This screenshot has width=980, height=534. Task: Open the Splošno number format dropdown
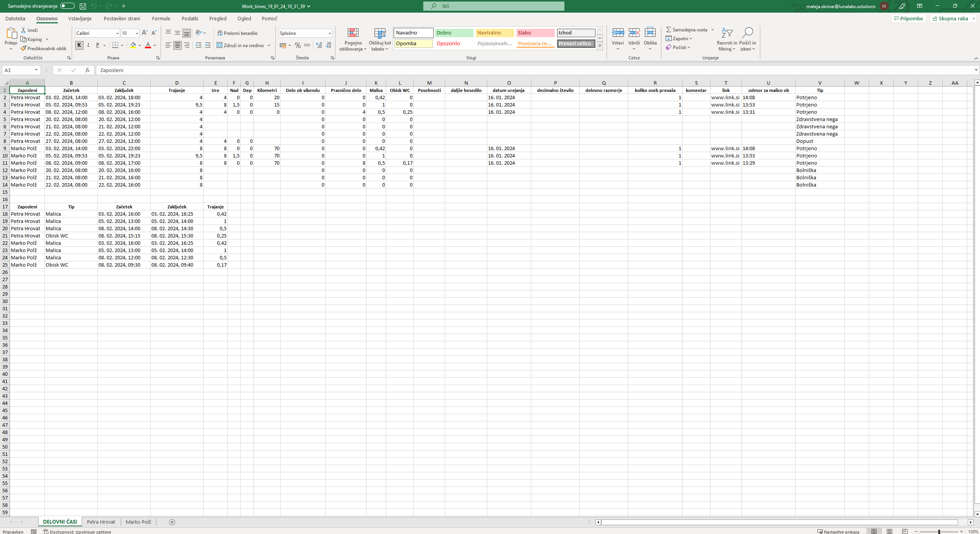pyautogui.click(x=330, y=33)
